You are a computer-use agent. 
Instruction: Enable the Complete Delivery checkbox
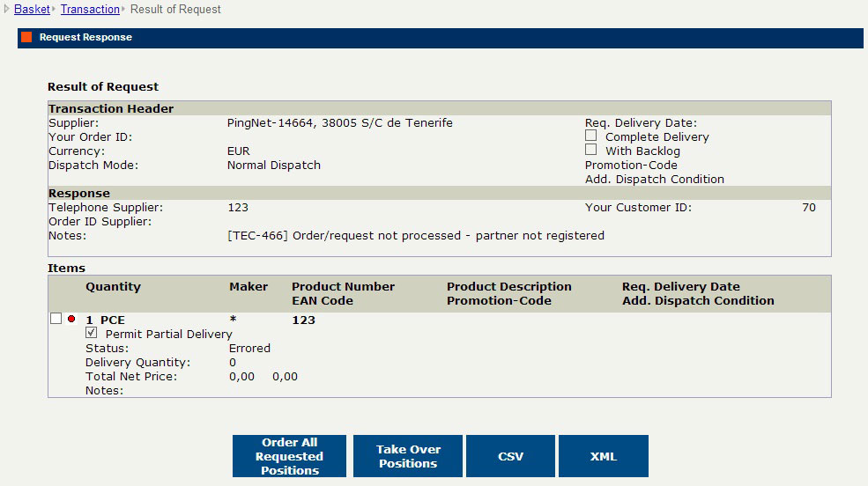[590, 136]
